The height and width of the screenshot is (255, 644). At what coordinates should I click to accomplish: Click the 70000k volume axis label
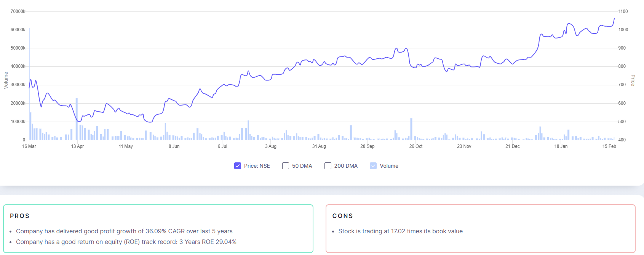pyautogui.click(x=18, y=11)
